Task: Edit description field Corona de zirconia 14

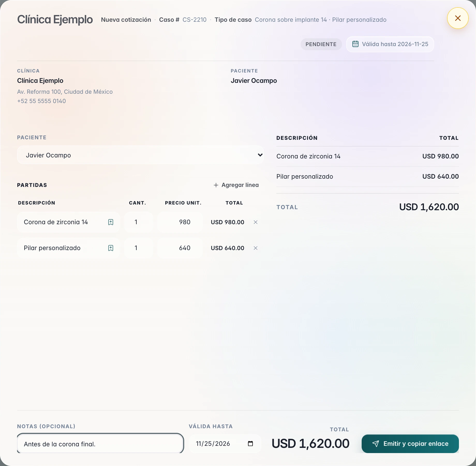Action: coord(68,222)
